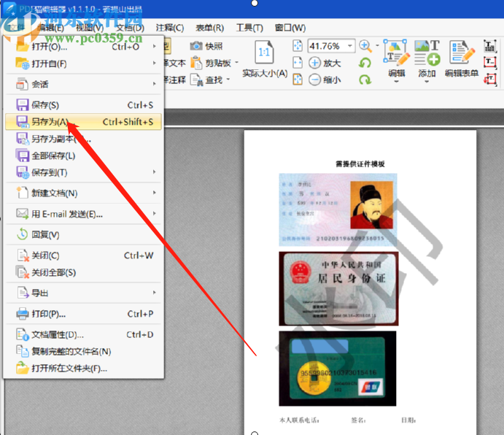504x435 pixels.
Task: Click the 41.76% zoom input field
Action: (327, 46)
